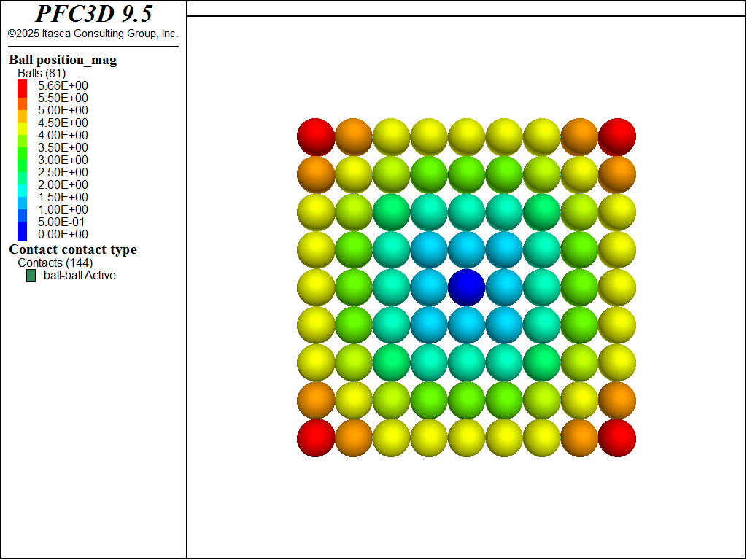Screen dimensions: 747x560
Task: Click the 1.00E+00 legend value
Action: tap(63, 209)
